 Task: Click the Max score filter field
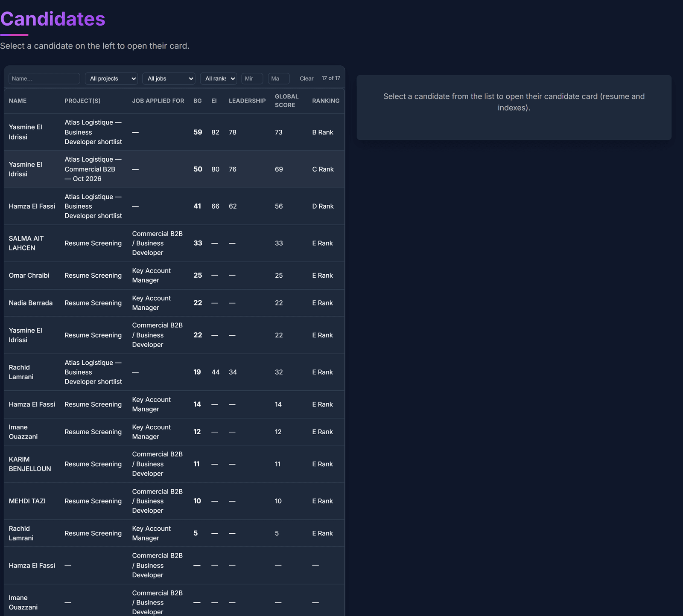tap(279, 78)
